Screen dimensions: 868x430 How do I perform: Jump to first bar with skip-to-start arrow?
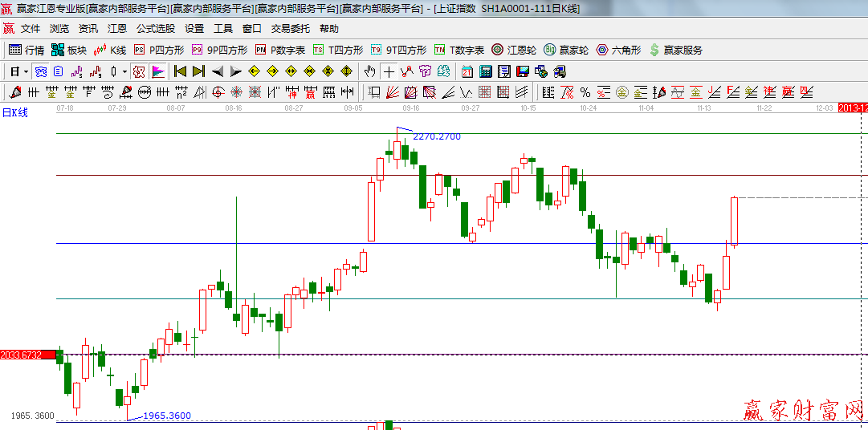pos(180,71)
